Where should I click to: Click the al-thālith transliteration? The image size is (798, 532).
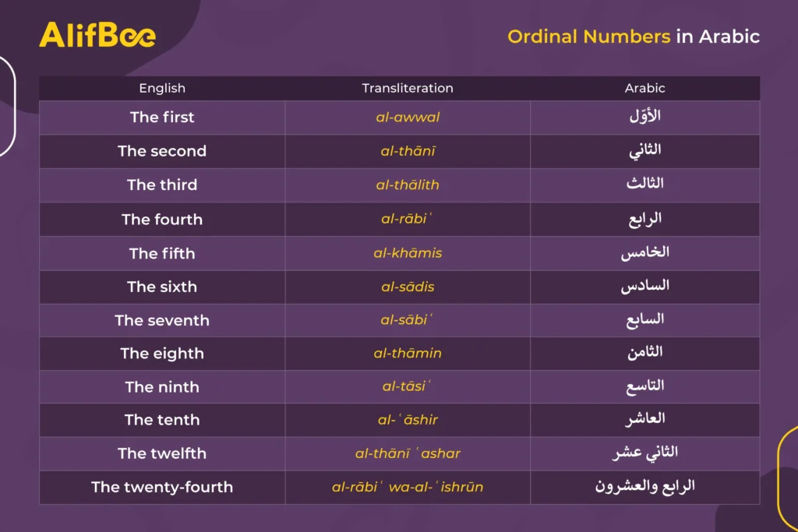point(408,185)
